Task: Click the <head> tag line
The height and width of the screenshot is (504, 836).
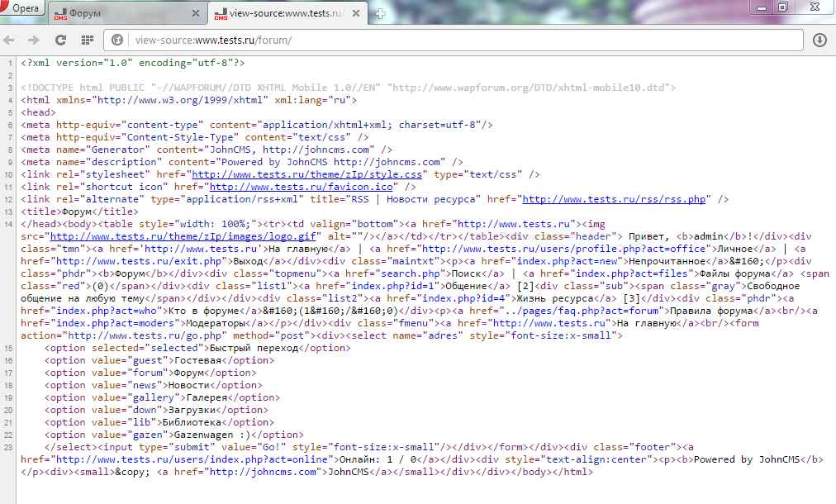Action: pos(38,112)
